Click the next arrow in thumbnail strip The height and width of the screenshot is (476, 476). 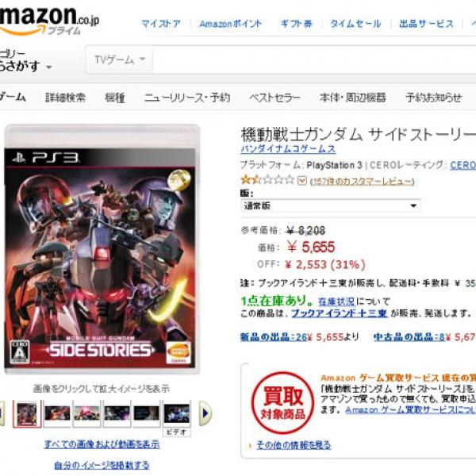[x=205, y=413]
